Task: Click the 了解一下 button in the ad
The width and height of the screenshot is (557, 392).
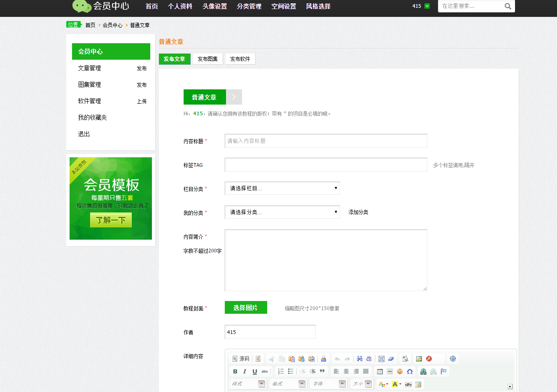Action: (111, 220)
